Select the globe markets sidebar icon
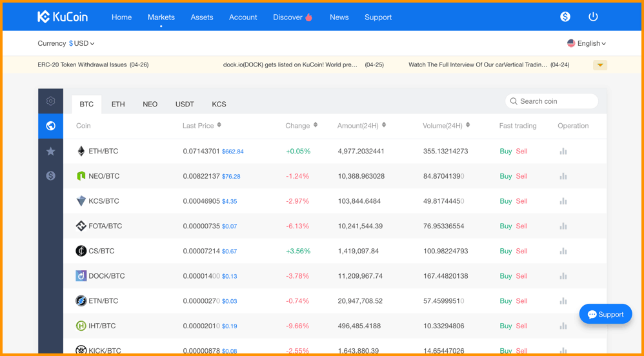 tap(50, 126)
